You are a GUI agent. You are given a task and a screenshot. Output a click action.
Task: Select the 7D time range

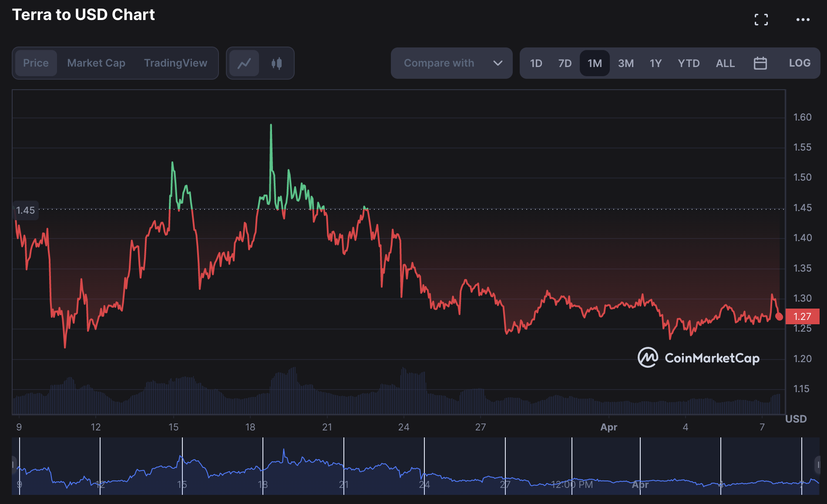(x=565, y=64)
